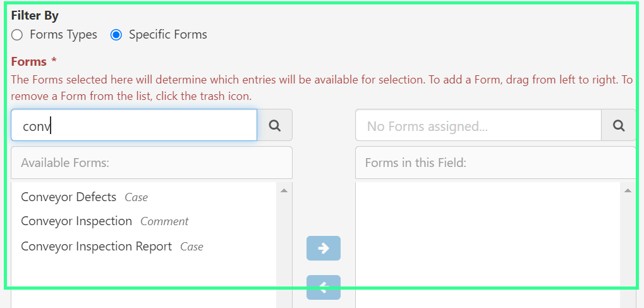Viewport: 644px width, 308px height.
Task: Click the assigned forms search magnifier icon
Action: [x=619, y=125]
